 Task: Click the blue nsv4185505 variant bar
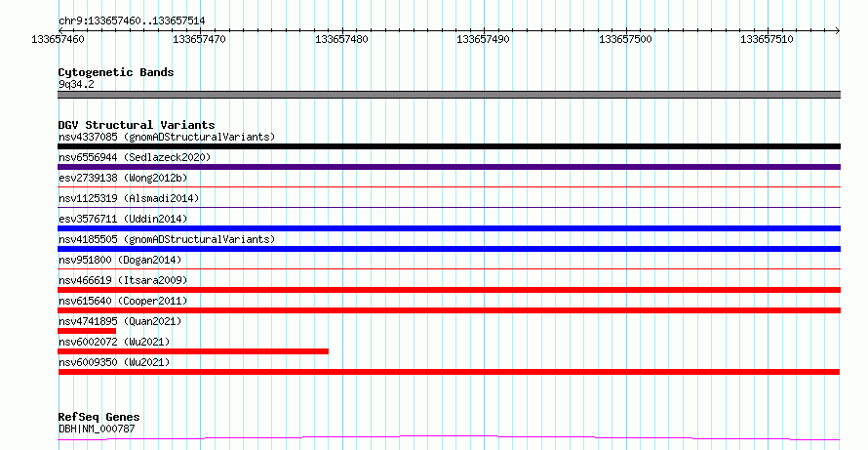[449, 249]
